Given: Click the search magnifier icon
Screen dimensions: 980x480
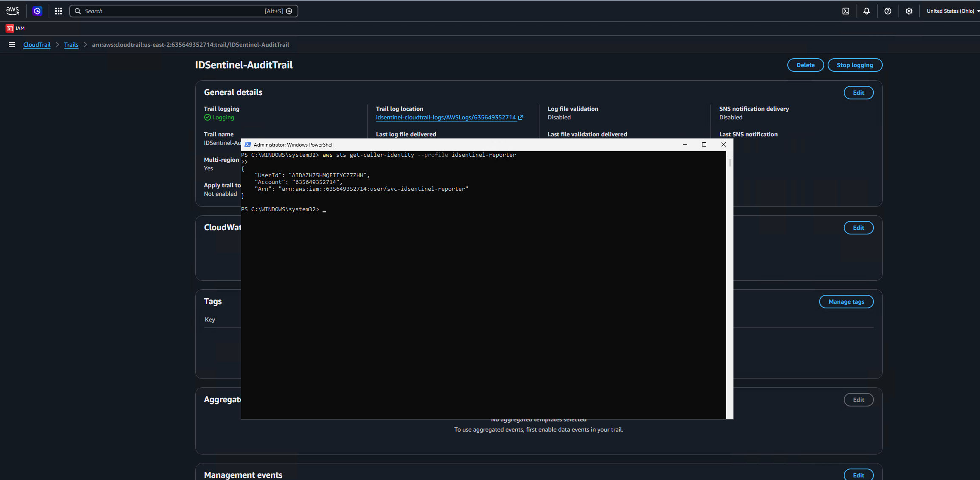Looking at the screenshot, I should coord(78,11).
